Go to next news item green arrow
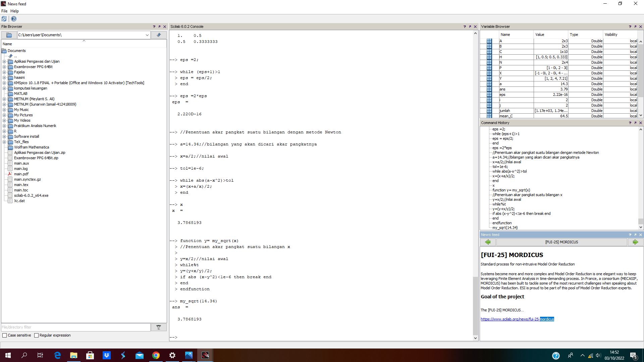Screen dimensions: 644x362 pos(635,242)
